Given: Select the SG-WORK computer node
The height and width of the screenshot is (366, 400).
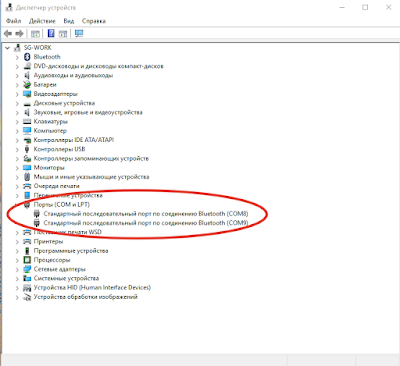Looking at the screenshot, I should (x=38, y=48).
